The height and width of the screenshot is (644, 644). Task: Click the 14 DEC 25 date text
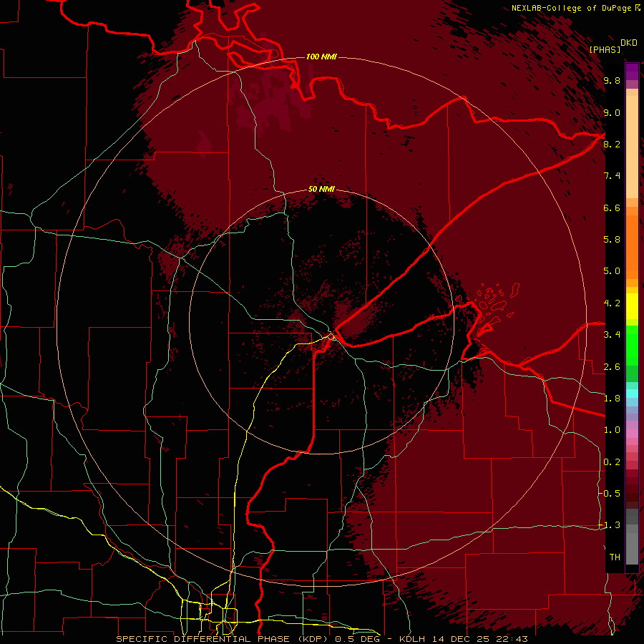coord(460,639)
